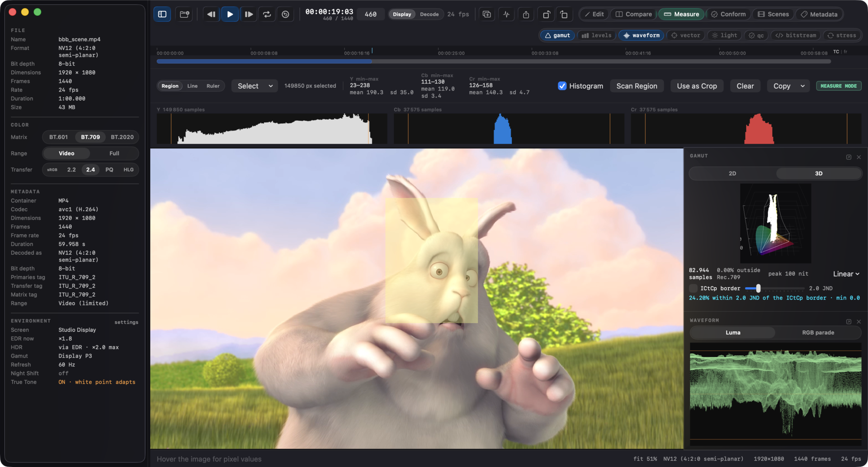Viewport: 868px width, 467px height.
Task: Click the frame number field showing 460
Action: 370,14
